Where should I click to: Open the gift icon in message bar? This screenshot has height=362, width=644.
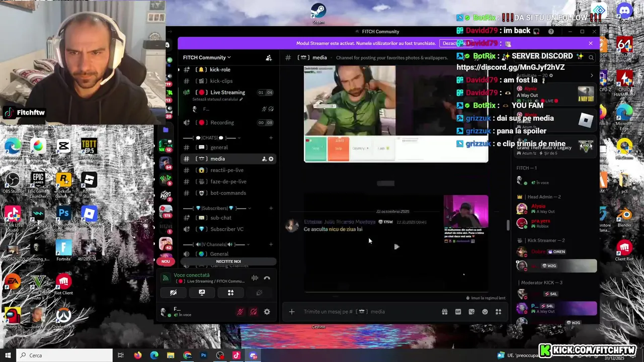pos(445,312)
